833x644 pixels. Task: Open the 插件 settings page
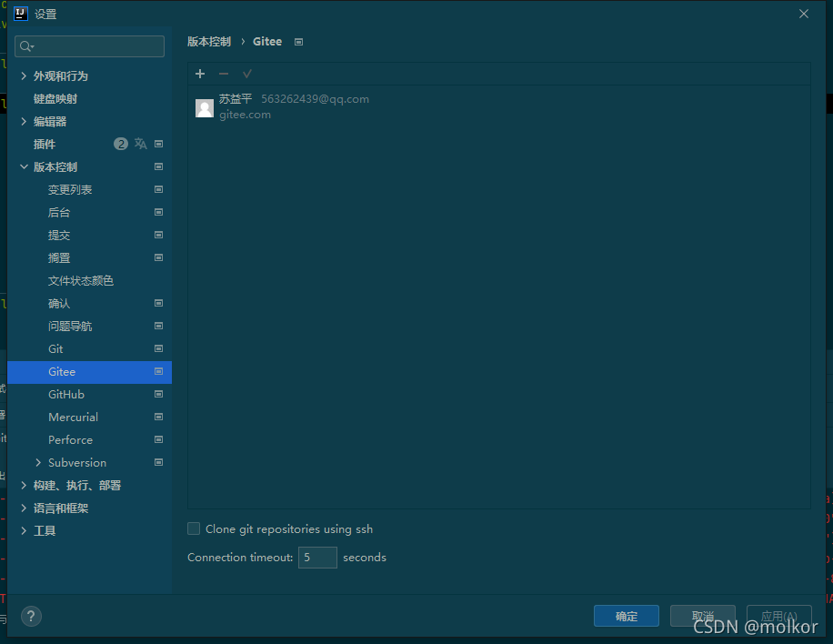click(x=45, y=144)
